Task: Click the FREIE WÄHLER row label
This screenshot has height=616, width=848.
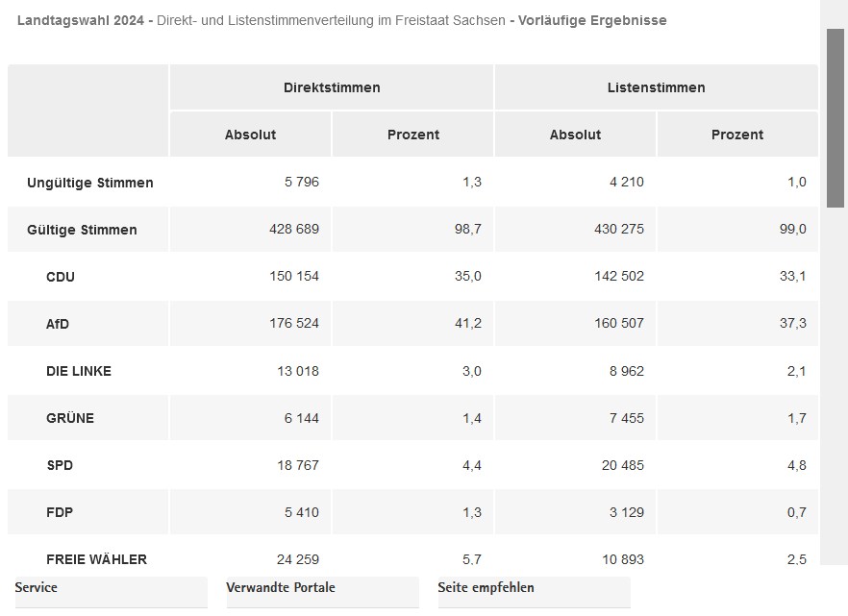Action: [x=96, y=559]
